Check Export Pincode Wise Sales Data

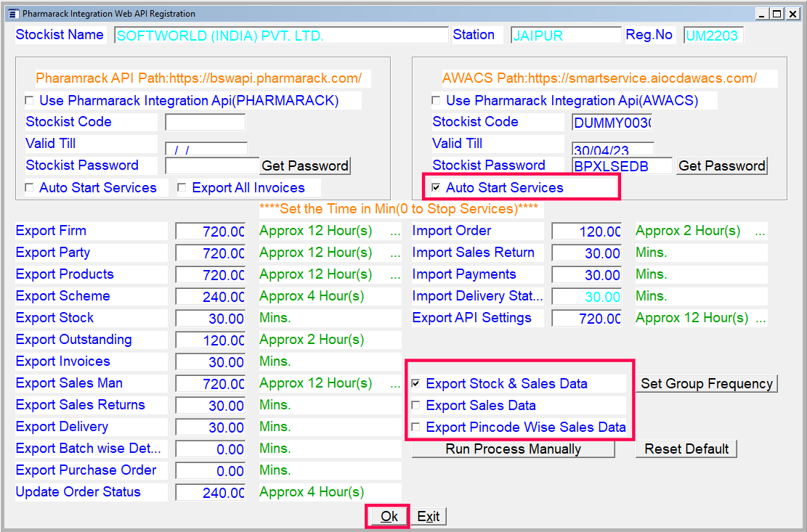click(x=416, y=427)
